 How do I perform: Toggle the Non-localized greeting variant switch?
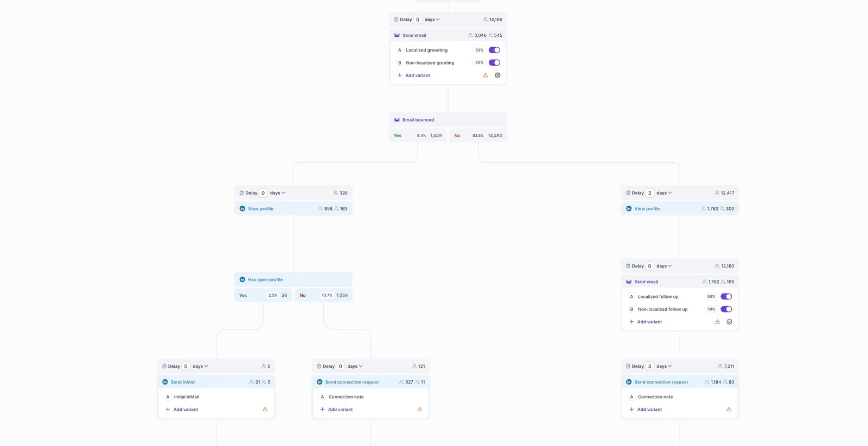tap(494, 62)
